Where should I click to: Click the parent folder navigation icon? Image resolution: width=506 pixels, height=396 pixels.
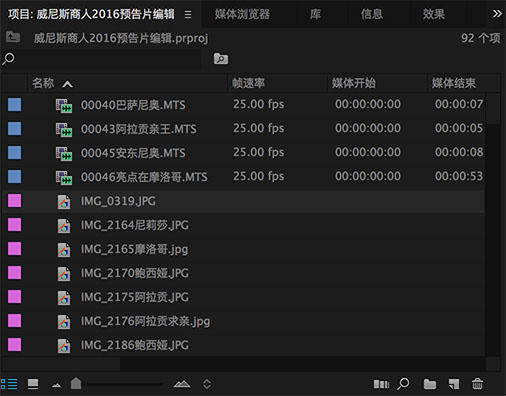(x=13, y=37)
